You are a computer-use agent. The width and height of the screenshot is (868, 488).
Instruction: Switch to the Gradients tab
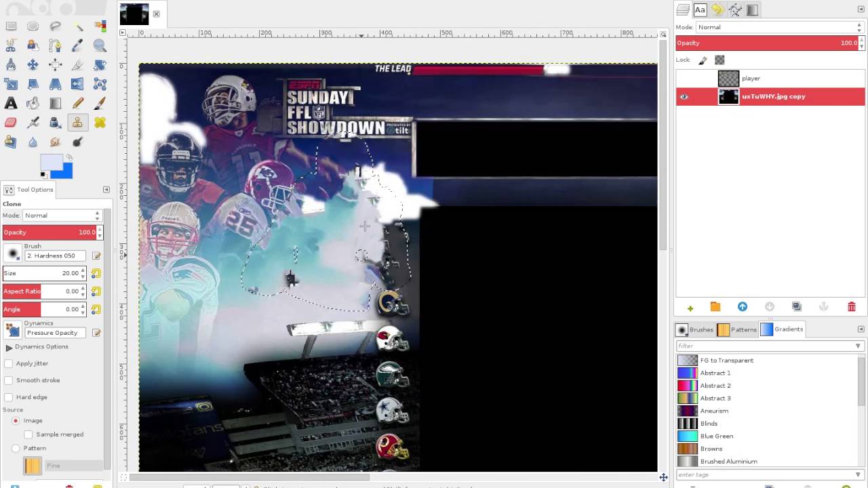coord(781,329)
